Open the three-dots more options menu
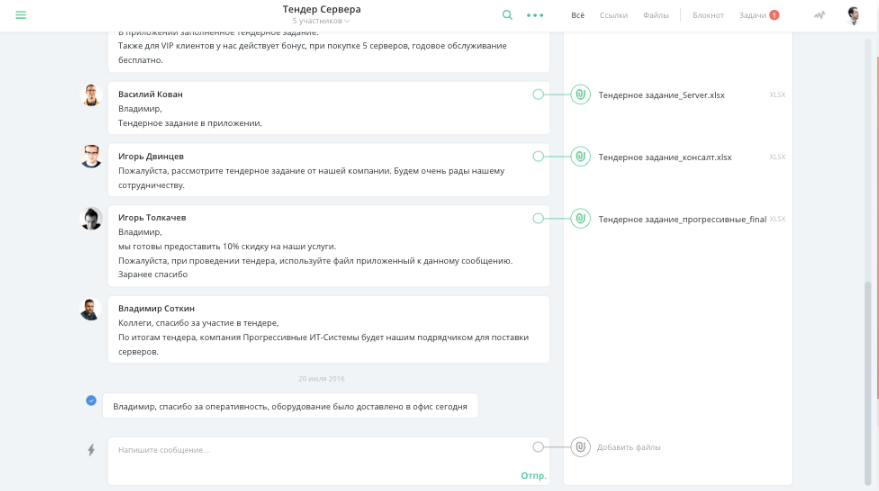The width and height of the screenshot is (879, 491). click(535, 15)
